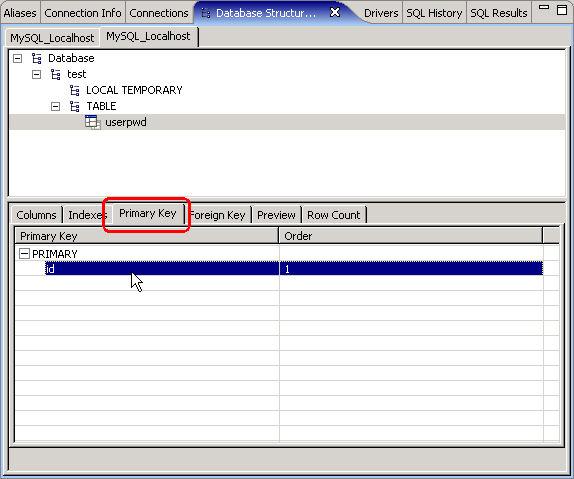Open the SQL History view

pyautogui.click(x=434, y=13)
